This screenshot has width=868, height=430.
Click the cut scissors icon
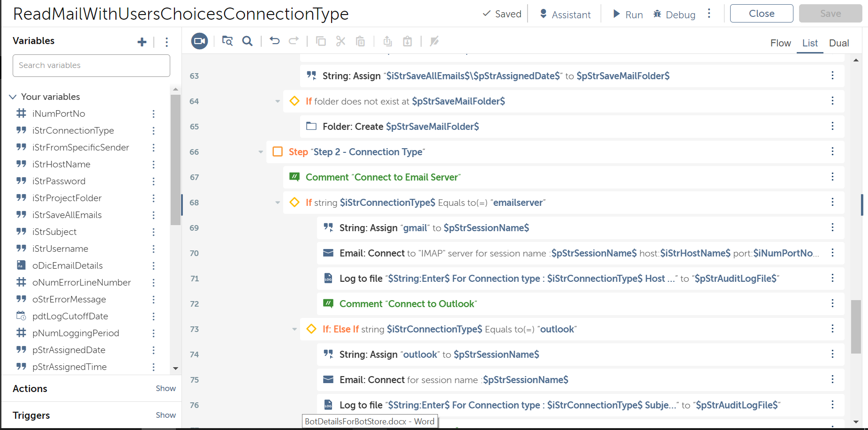tap(341, 41)
